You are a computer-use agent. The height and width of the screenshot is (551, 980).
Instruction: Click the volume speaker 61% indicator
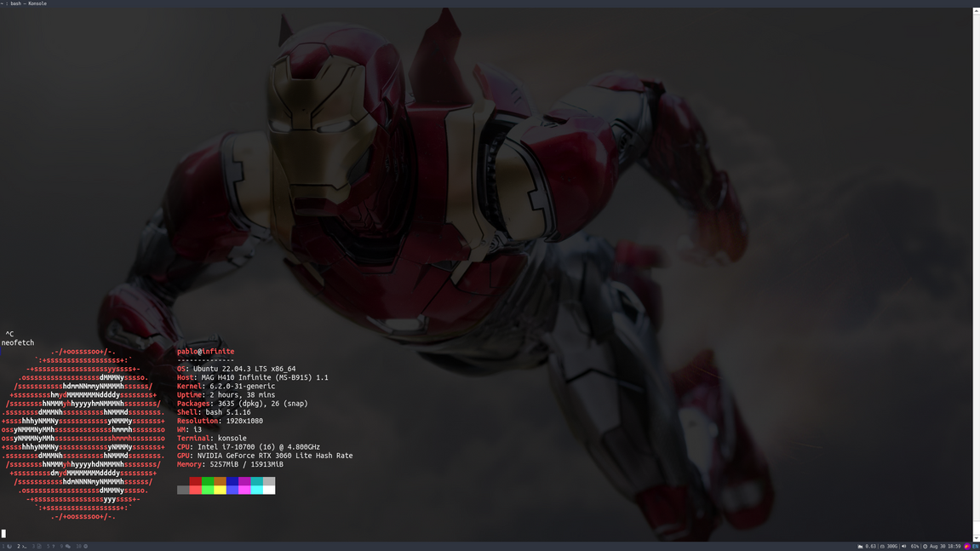coord(910,546)
